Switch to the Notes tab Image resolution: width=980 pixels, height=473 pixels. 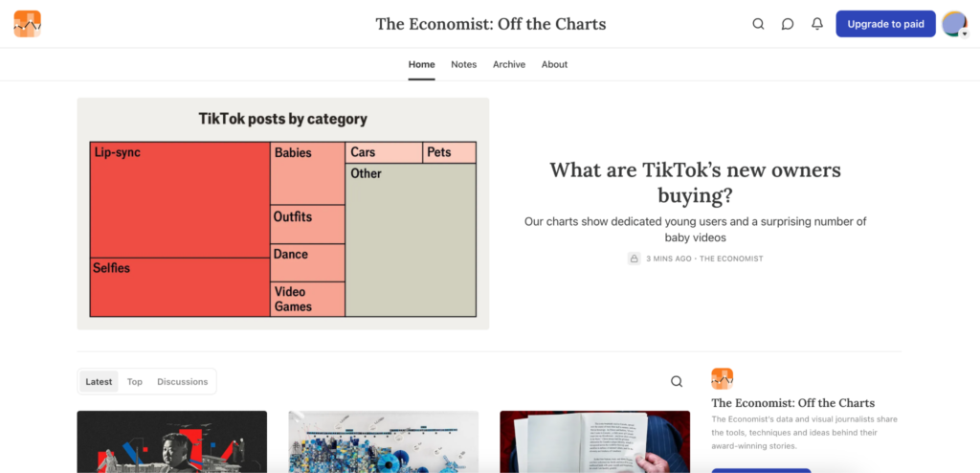463,64
